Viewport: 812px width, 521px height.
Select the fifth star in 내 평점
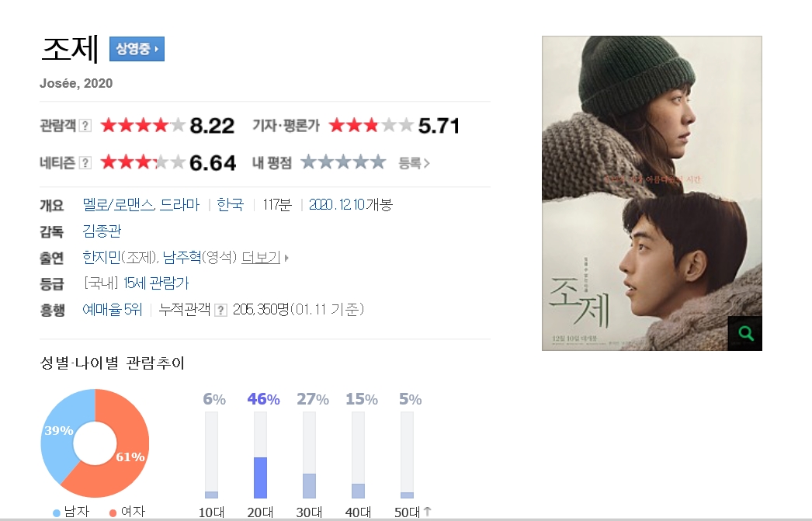(x=377, y=162)
